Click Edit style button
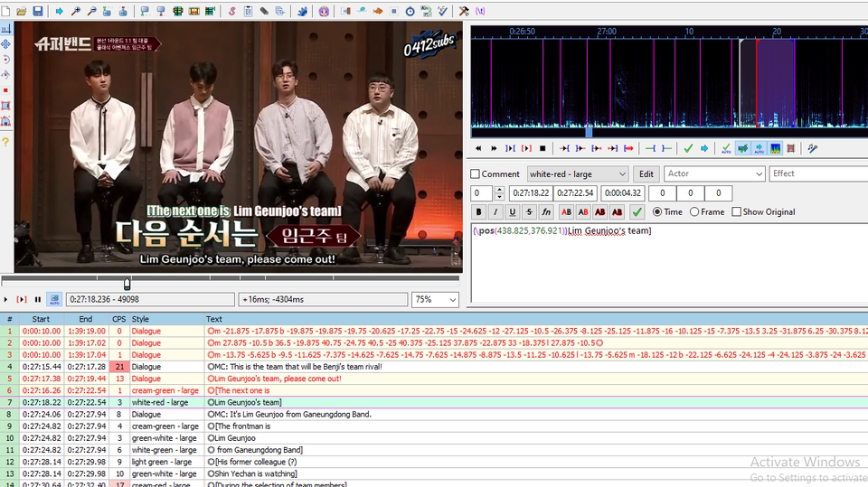This screenshot has width=868, height=487. 646,173
